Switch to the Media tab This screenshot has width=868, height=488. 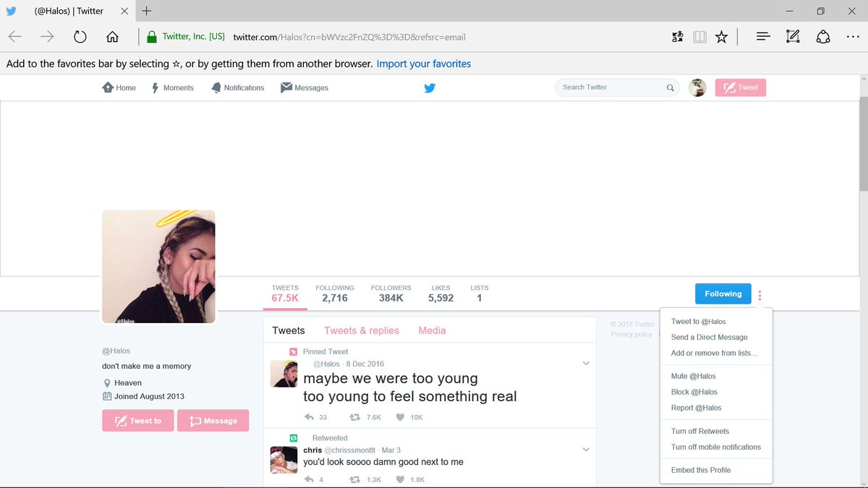click(432, 330)
